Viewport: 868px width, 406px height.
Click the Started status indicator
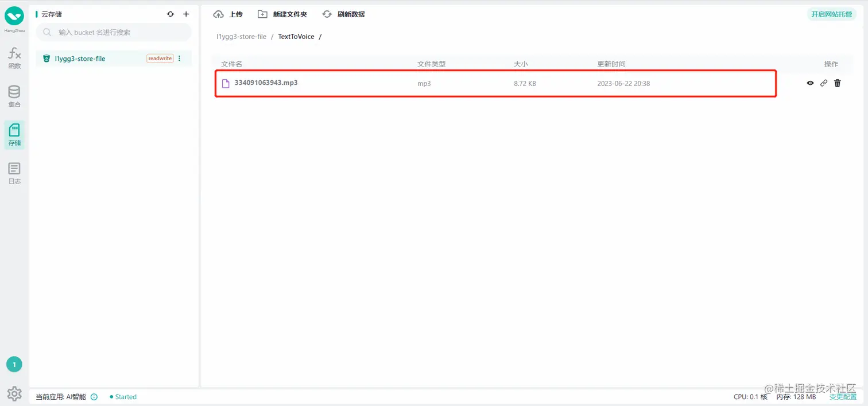(123, 397)
